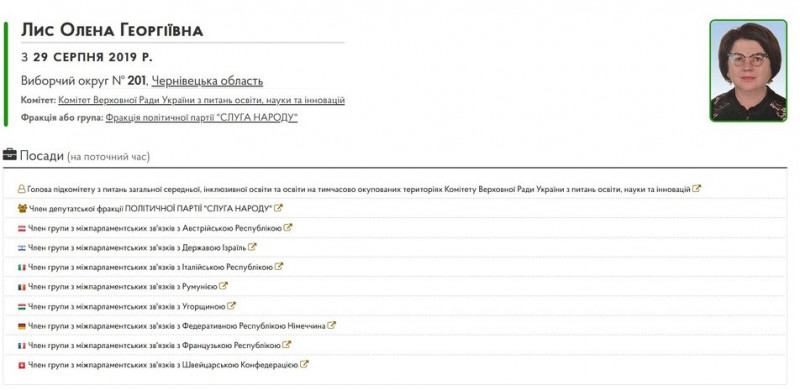Click the briefcase icon beside Посади
Viewport: 800px width, 390px height.
pyautogui.click(x=10, y=154)
